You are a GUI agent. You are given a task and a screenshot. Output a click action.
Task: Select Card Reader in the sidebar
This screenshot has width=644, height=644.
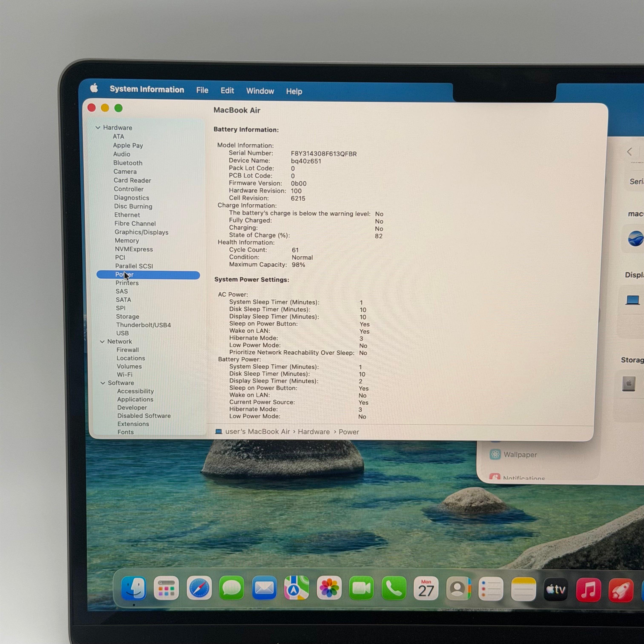click(x=132, y=180)
